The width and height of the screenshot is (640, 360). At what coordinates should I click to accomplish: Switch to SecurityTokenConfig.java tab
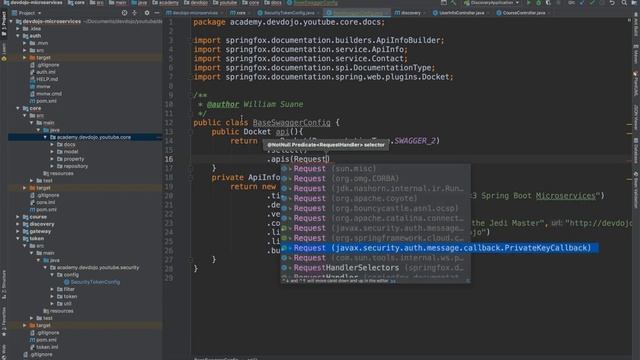(x=289, y=13)
